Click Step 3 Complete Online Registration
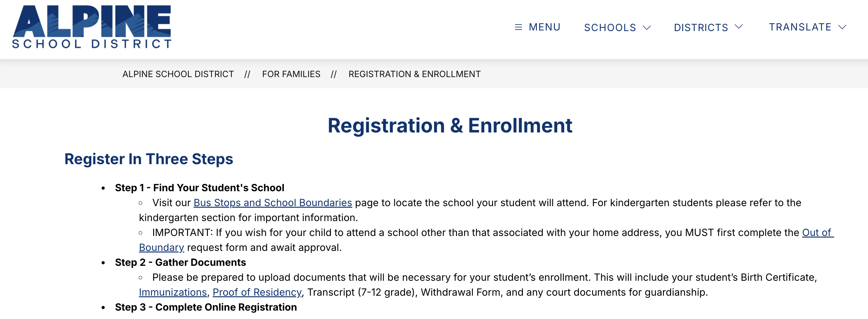The width and height of the screenshot is (868, 319). point(206,307)
